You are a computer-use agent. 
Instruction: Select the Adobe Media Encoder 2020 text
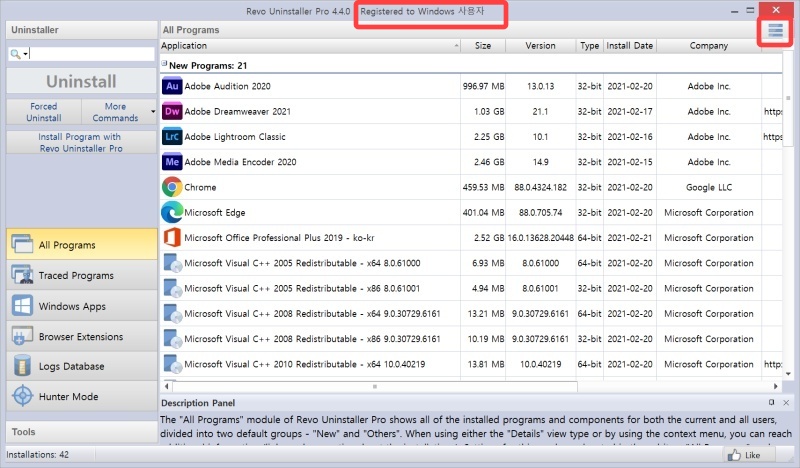pyautogui.click(x=240, y=162)
